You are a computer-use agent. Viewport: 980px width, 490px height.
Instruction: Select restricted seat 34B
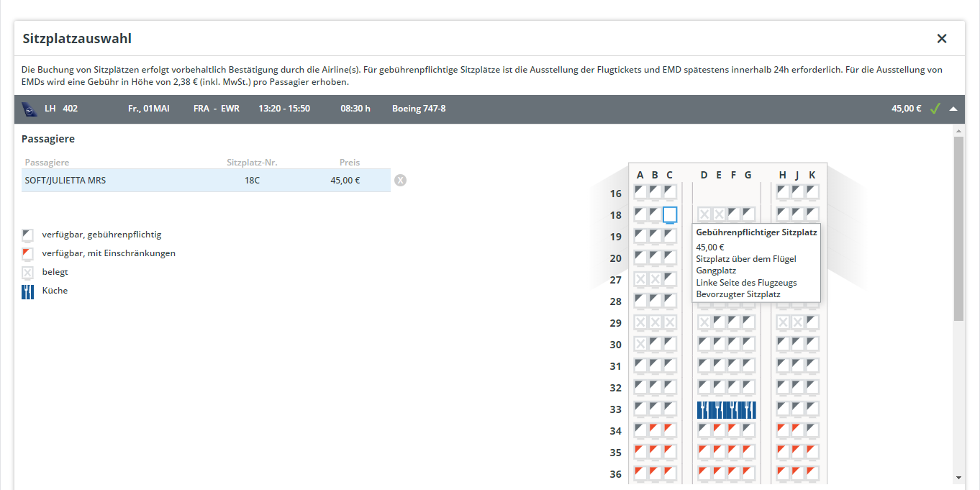[655, 430]
